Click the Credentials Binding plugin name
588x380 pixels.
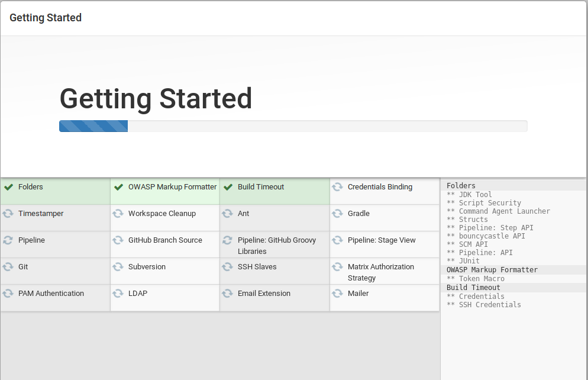[x=380, y=187]
